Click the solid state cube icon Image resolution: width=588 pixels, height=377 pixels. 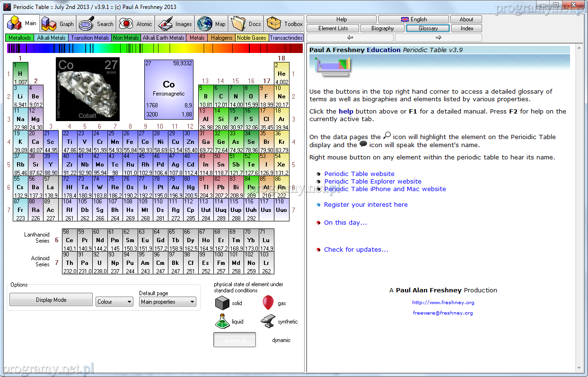coord(222,303)
